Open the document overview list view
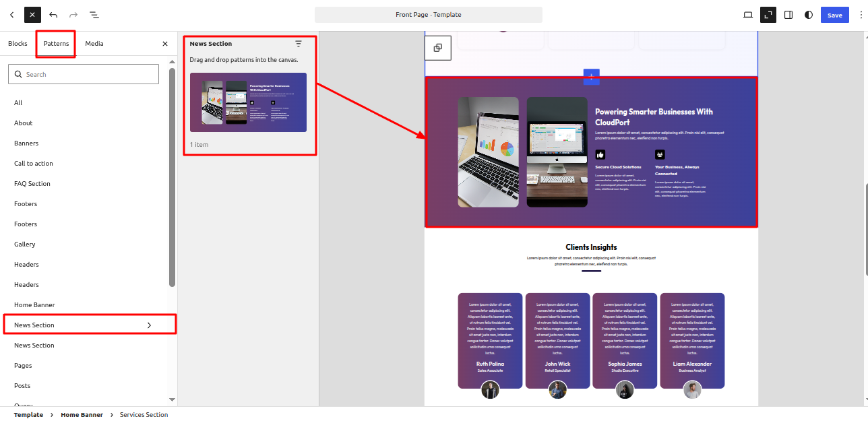868x423 pixels. (94, 15)
